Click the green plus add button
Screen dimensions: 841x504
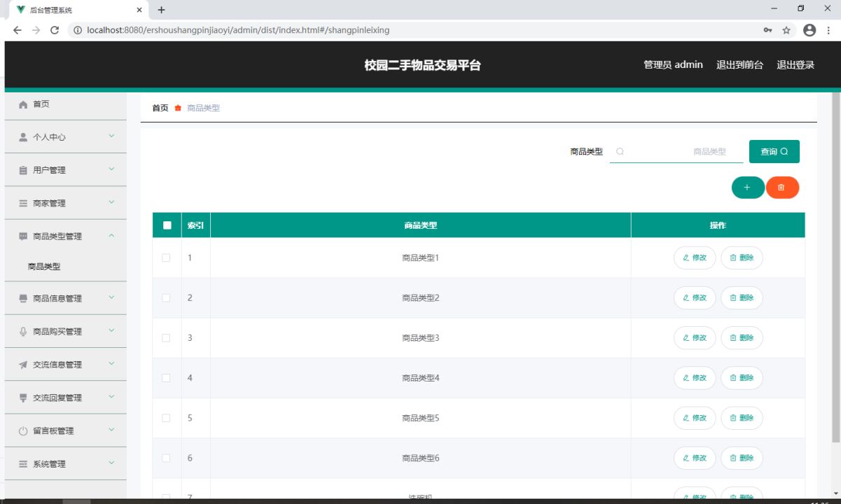click(747, 188)
